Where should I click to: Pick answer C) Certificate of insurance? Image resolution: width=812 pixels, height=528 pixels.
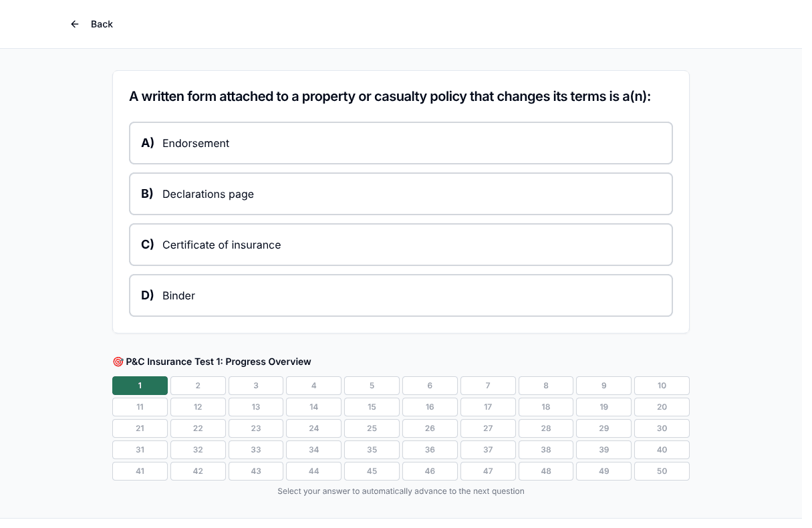(401, 245)
